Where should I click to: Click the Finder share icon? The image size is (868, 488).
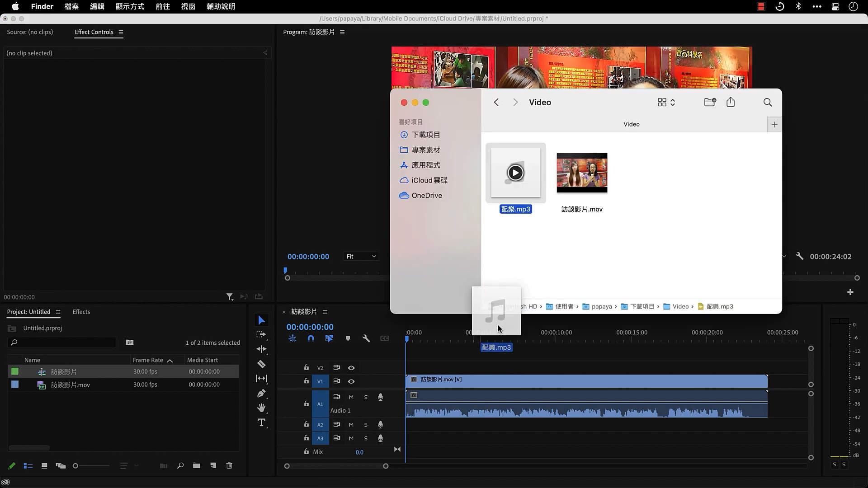coord(731,103)
